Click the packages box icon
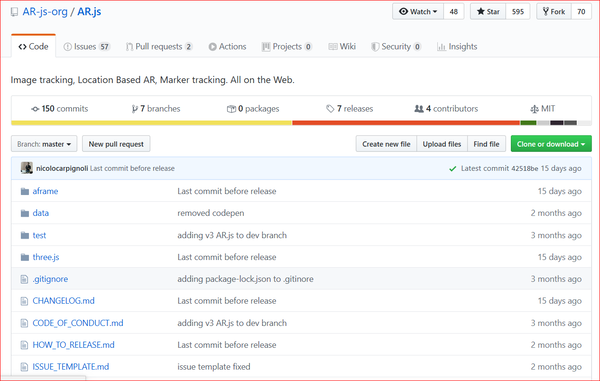The width and height of the screenshot is (600, 381). click(x=231, y=109)
